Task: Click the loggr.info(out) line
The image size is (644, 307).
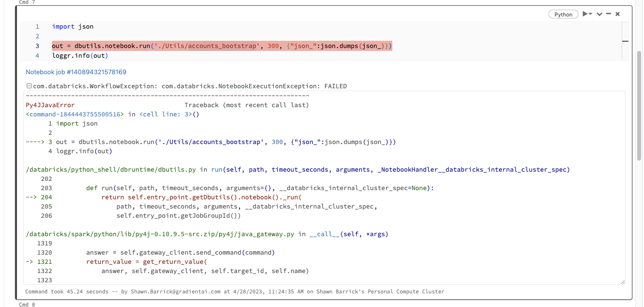Action: click(x=80, y=55)
